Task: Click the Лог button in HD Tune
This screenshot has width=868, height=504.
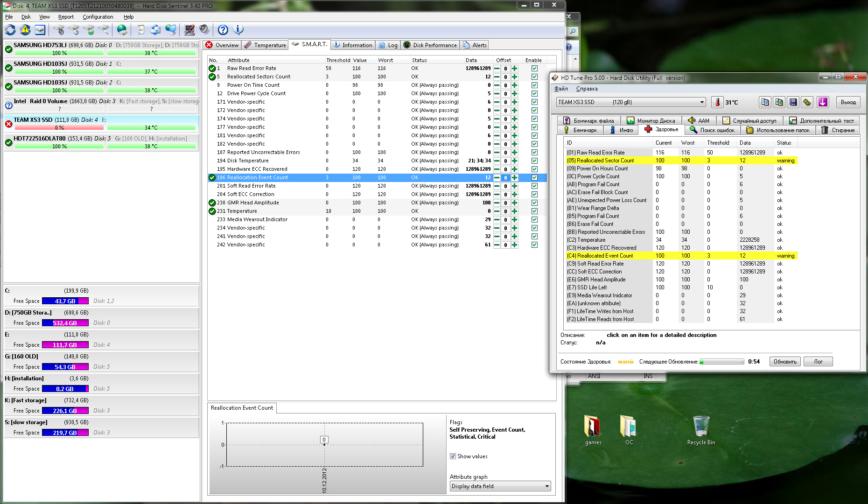Action: [818, 362]
